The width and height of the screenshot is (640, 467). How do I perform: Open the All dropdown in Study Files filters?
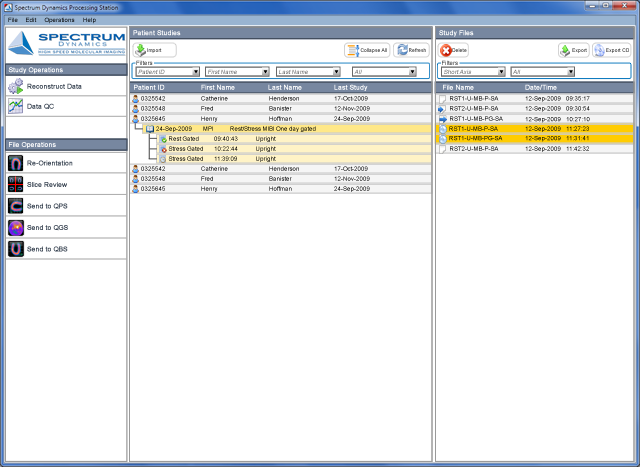pyautogui.click(x=543, y=72)
